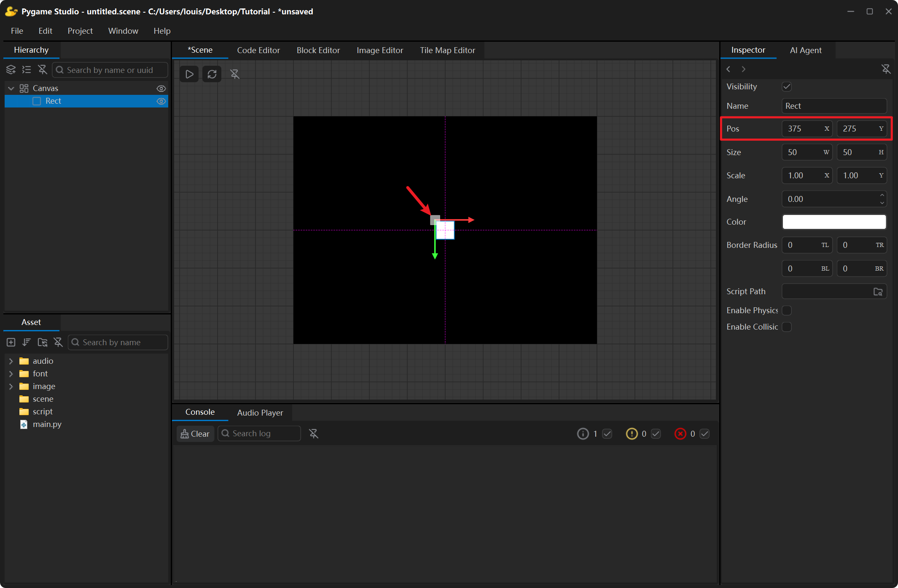898x588 pixels.
Task: Switch to the AI Agent tab
Action: [806, 50]
